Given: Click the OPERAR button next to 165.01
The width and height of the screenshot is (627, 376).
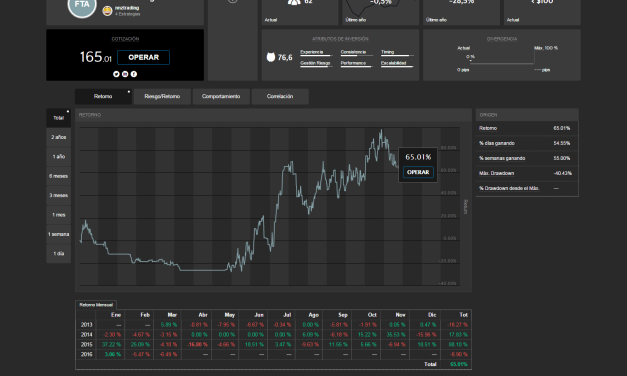Looking at the screenshot, I should pos(143,57).
